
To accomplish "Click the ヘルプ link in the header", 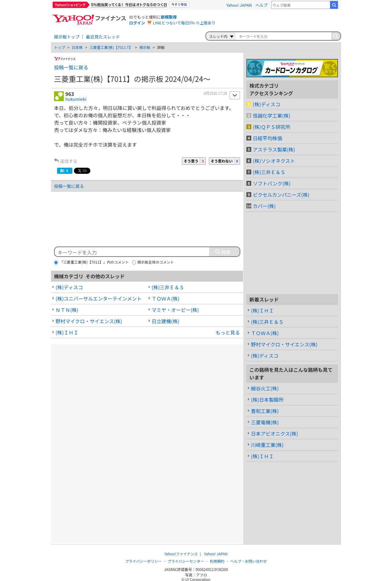I will (261, 5).
